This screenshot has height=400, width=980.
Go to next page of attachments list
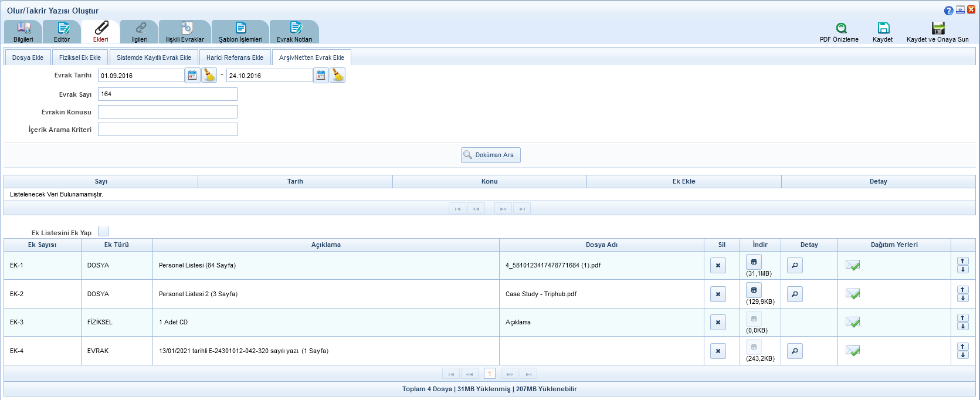click(509, 374)
